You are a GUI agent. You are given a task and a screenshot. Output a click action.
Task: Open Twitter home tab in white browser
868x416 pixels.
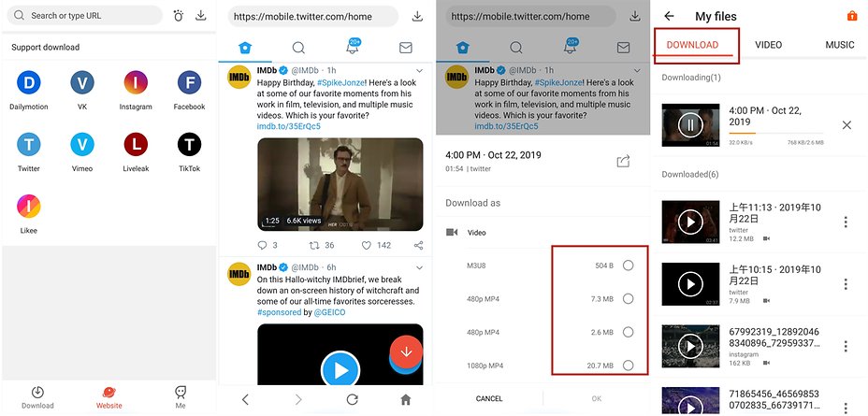pos(245,48)
